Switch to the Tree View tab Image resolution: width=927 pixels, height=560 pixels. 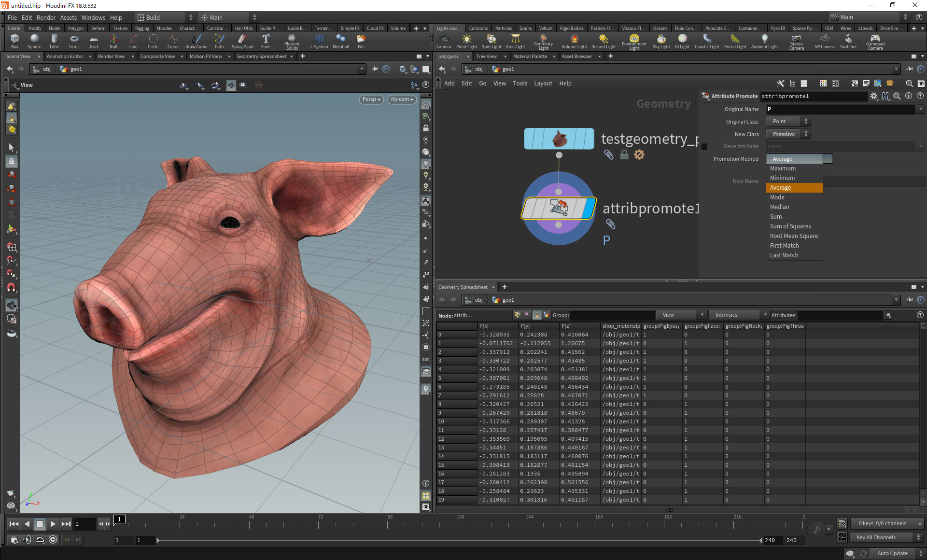tap(486, 56)
